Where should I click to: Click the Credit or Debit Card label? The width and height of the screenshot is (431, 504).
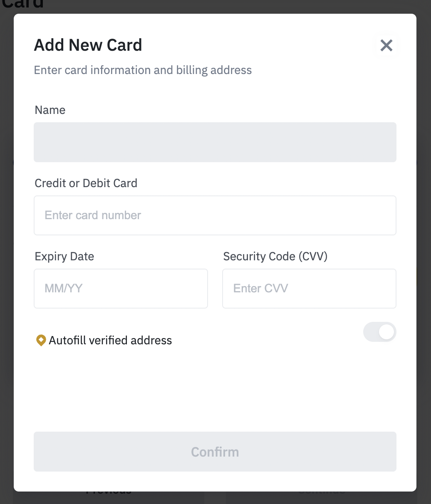click(x=86, y=183)
